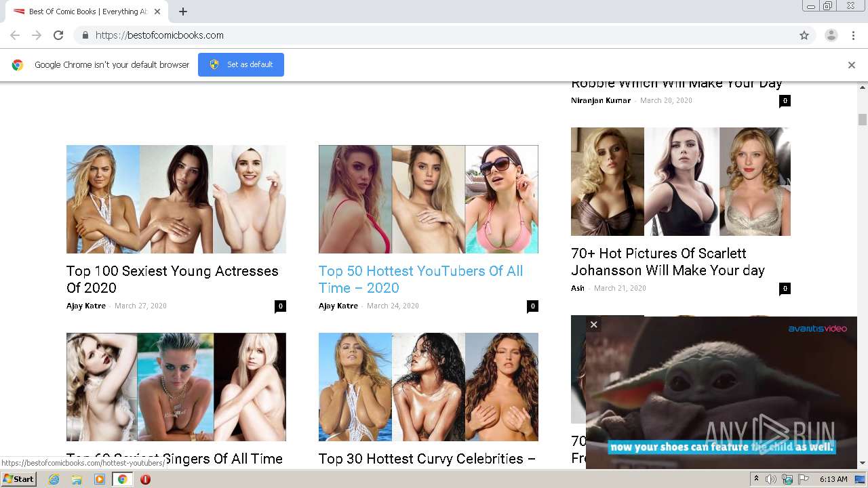The image size is (868, 488).
Task: Open the volume speaker tray icon
Action: coord(771,479)
